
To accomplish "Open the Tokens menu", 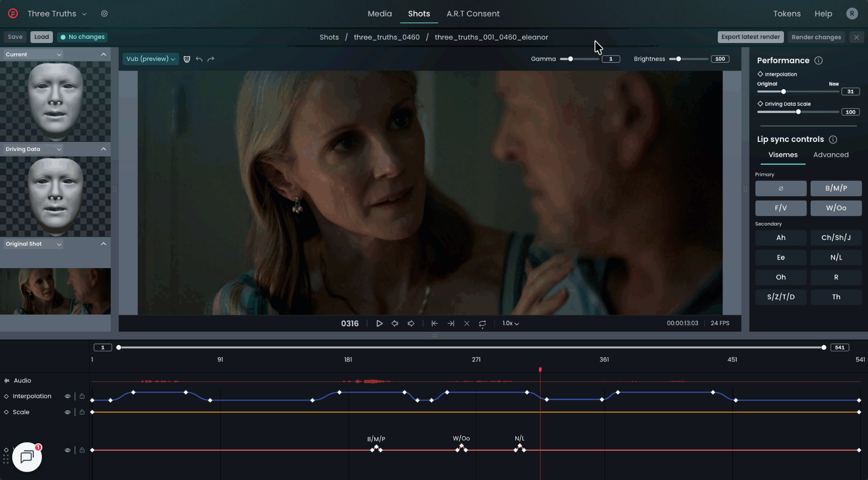I will [787, 14].
